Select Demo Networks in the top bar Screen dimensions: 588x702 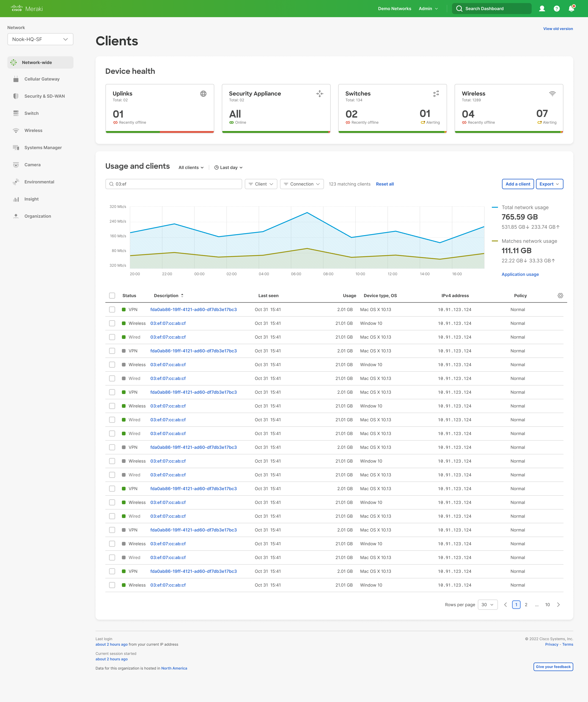point(395,8)
